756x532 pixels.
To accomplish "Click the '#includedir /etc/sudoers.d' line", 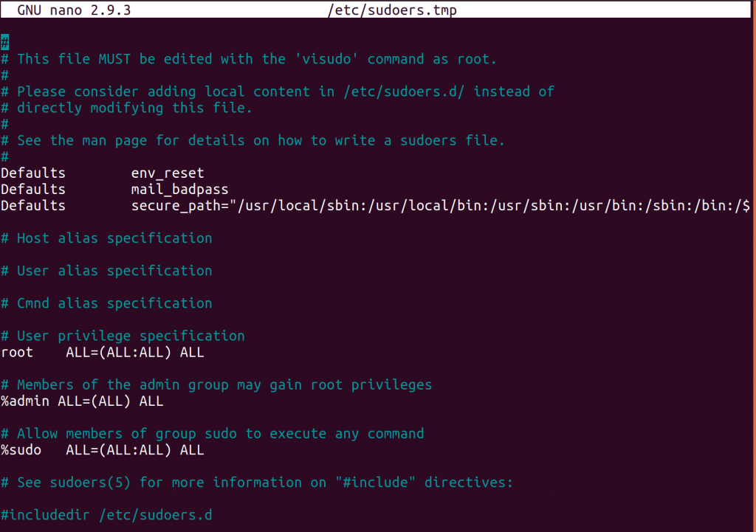I will click(106, 515).
